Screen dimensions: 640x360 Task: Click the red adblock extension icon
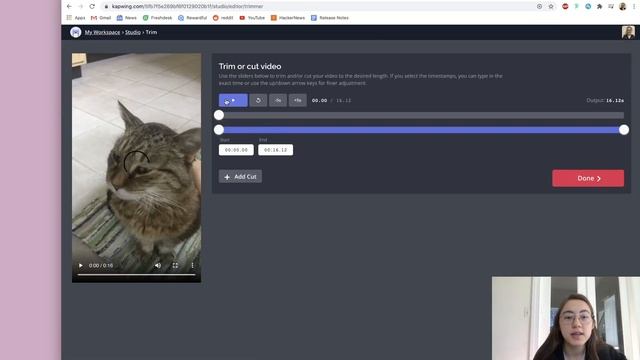(565, 6)
